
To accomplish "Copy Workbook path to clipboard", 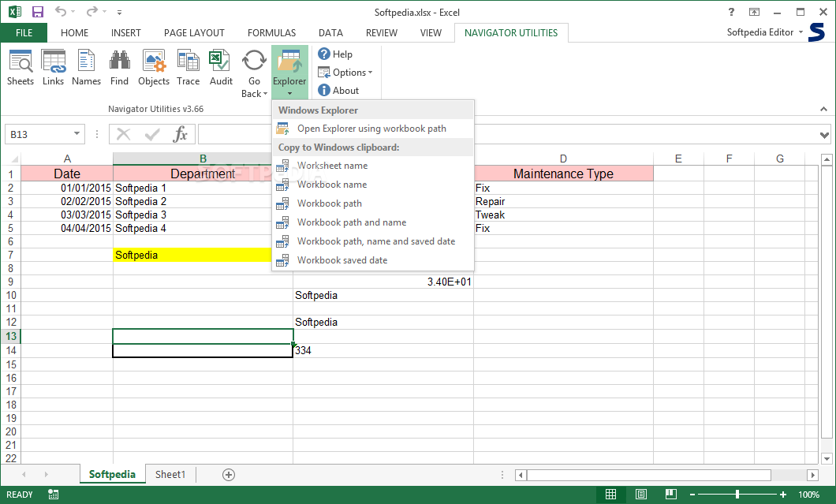I will (372, 203).
